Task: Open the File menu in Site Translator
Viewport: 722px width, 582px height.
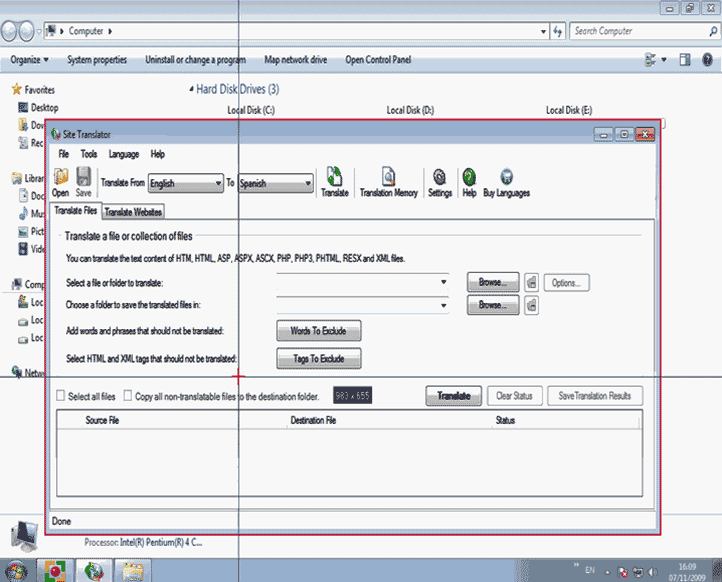Action: [x=64, y=154]
